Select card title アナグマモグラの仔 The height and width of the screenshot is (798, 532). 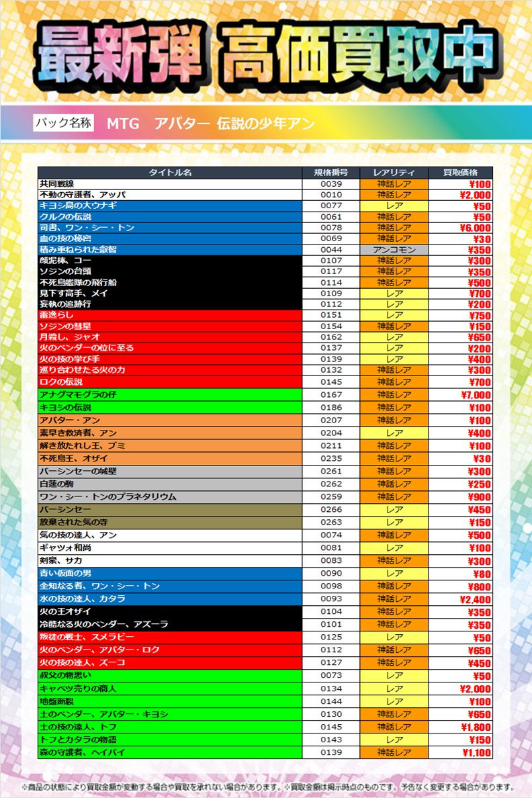79,394
